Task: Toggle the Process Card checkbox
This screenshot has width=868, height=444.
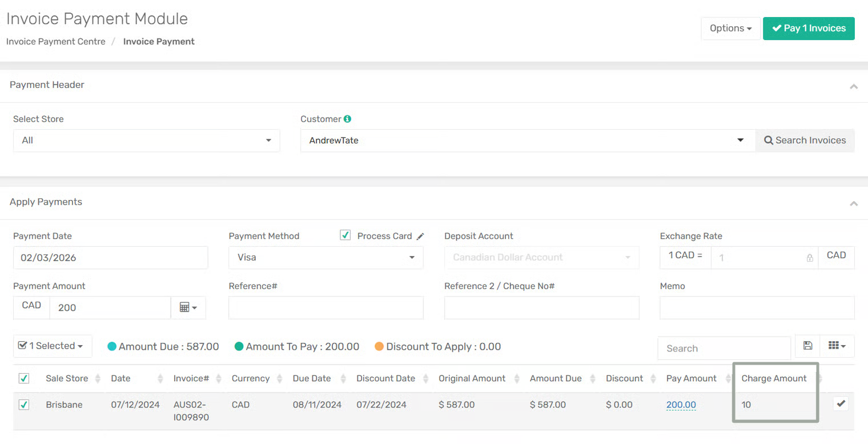Action: coord(345,235)
